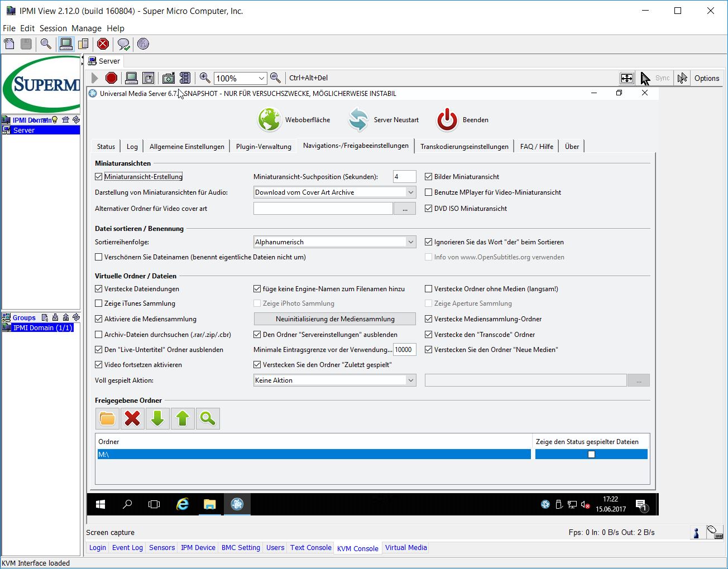
Task: Click the film strip record icon in KVM toolbar
Action: 185,78
